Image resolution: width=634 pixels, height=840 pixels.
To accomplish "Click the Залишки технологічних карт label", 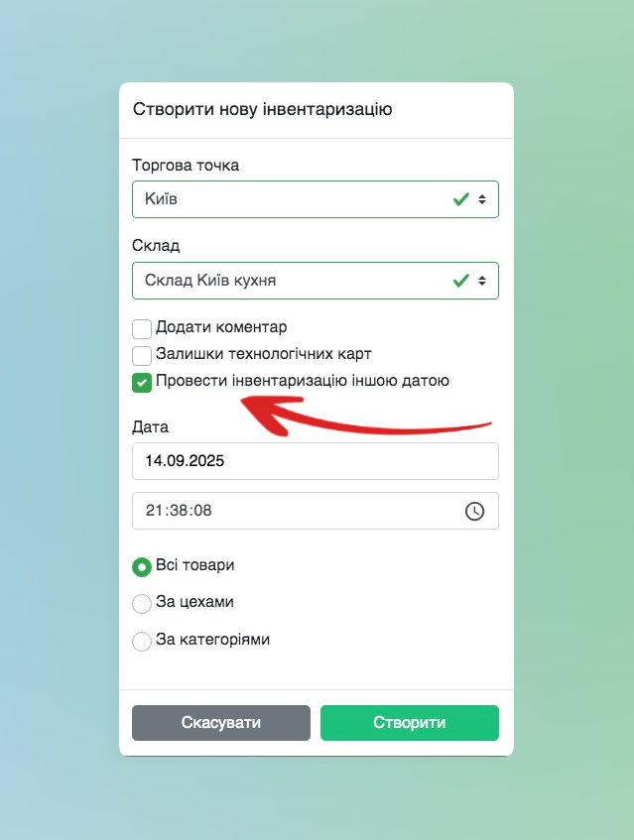I will [263, 354].
